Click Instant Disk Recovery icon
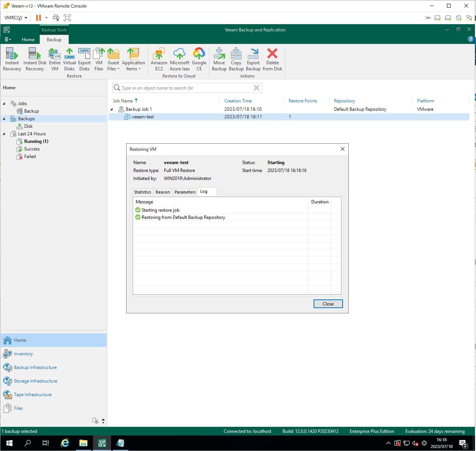This screenshot has width=476, height=451. coord(35,60)
